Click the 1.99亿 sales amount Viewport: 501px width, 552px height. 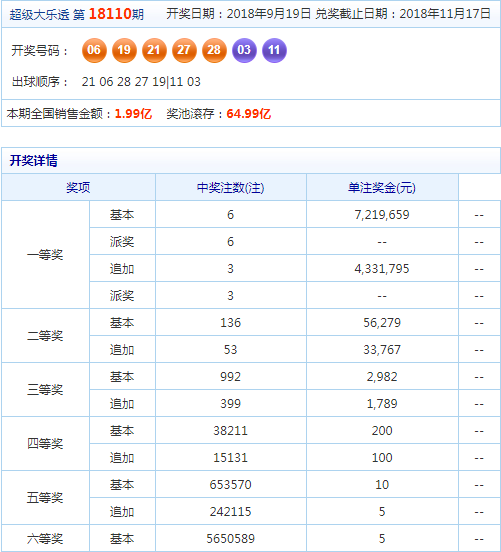click(x=133, y=114)
